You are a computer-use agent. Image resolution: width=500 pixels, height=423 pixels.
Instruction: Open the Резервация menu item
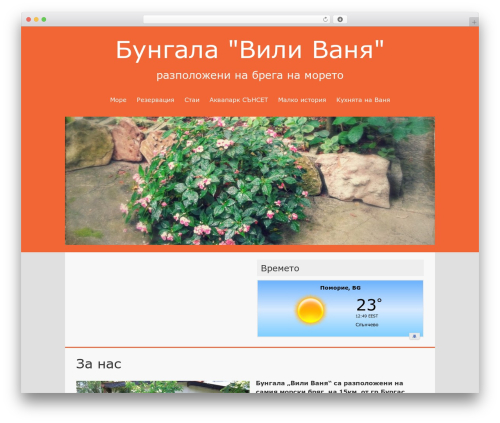(x=155, y=100)
